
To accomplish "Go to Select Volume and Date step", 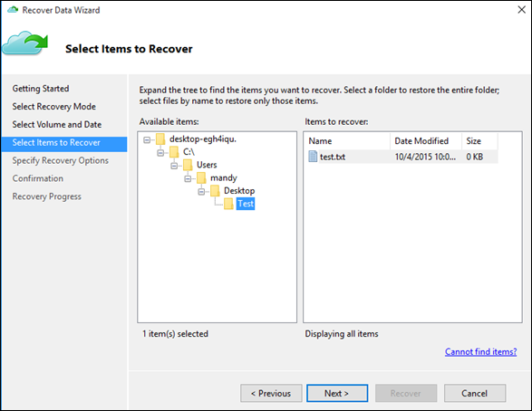I will [x=57, y=125].
